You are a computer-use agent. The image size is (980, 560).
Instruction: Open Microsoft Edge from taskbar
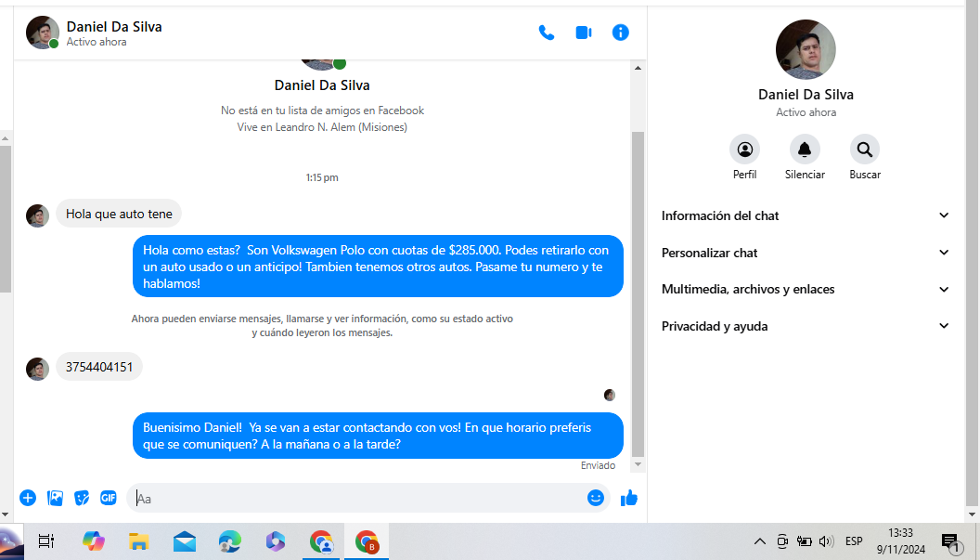point(229,541)
